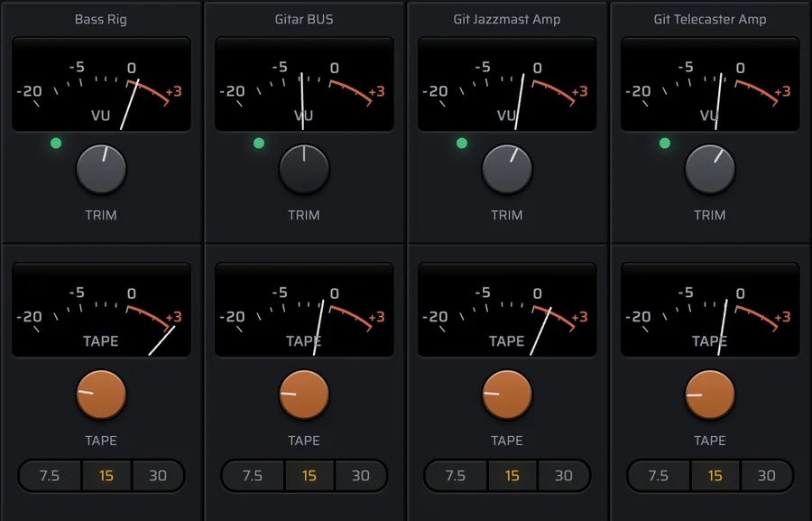The image size is (812, 521).
Task: Set Gitar BUS tape speed to 15
Action: click(309, 475)
